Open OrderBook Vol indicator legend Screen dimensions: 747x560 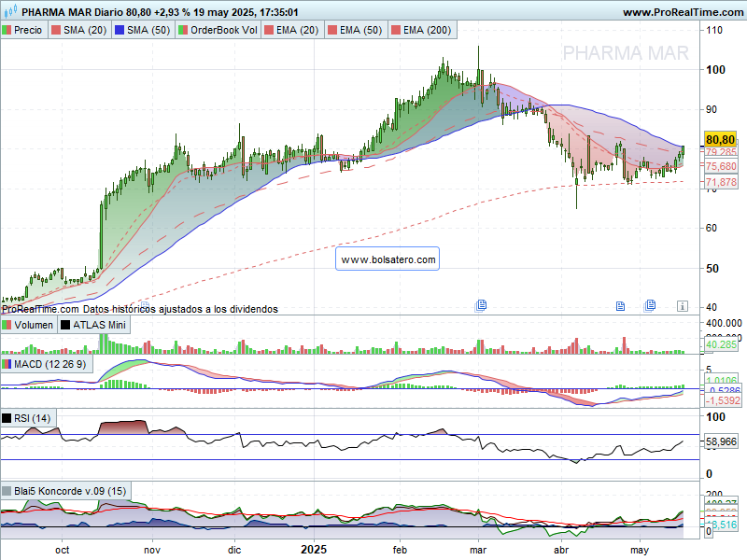pos(218,30)
